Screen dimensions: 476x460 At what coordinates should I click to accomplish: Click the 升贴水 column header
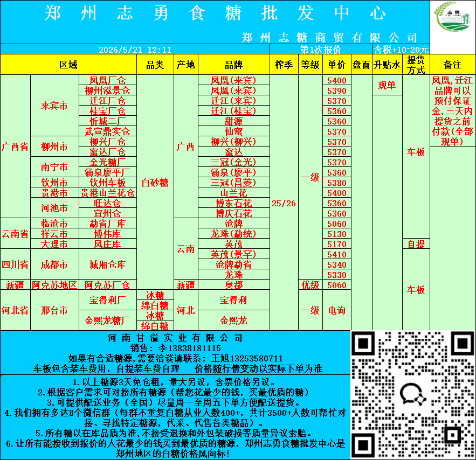[387, 65]
